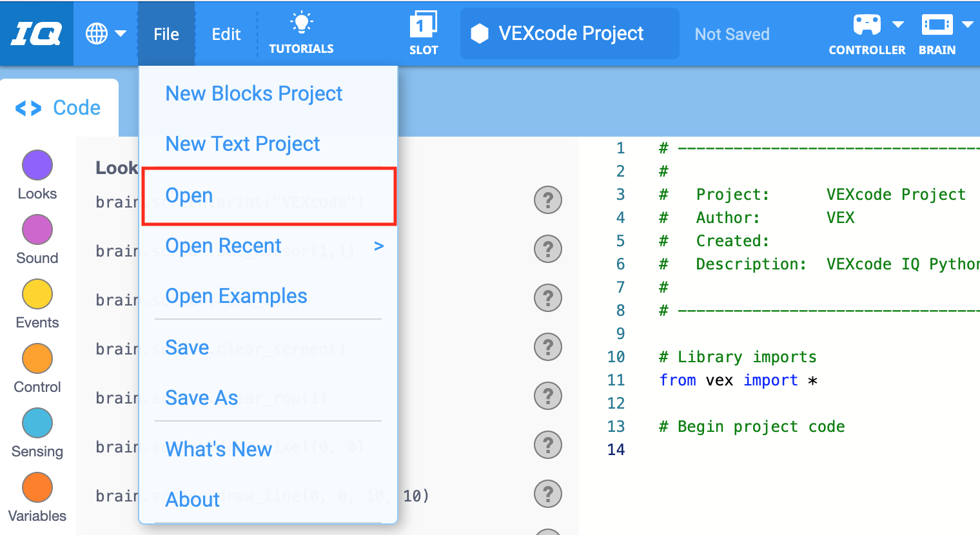Open the globe language selector
This screenshot has width=980, height=535.
coord(97,34)
